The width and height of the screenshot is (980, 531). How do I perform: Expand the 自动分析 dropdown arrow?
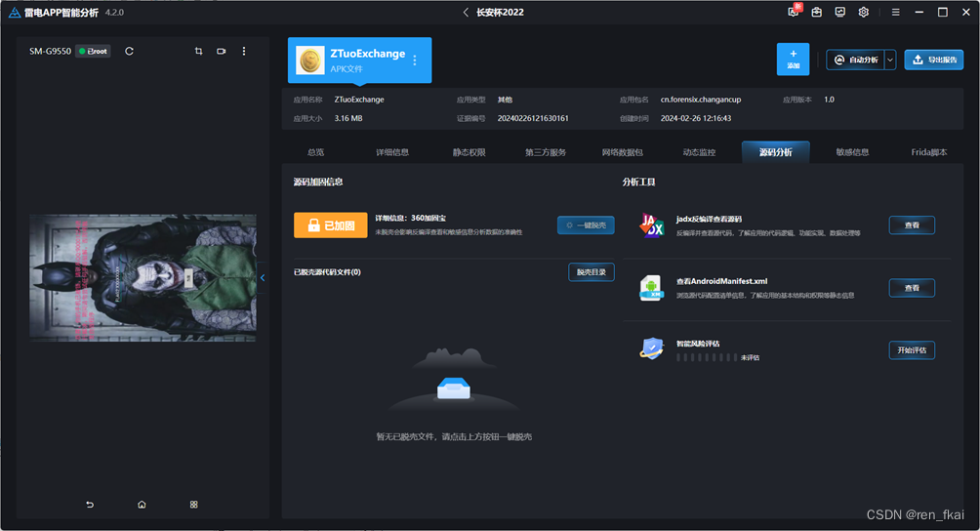(890, 60)
